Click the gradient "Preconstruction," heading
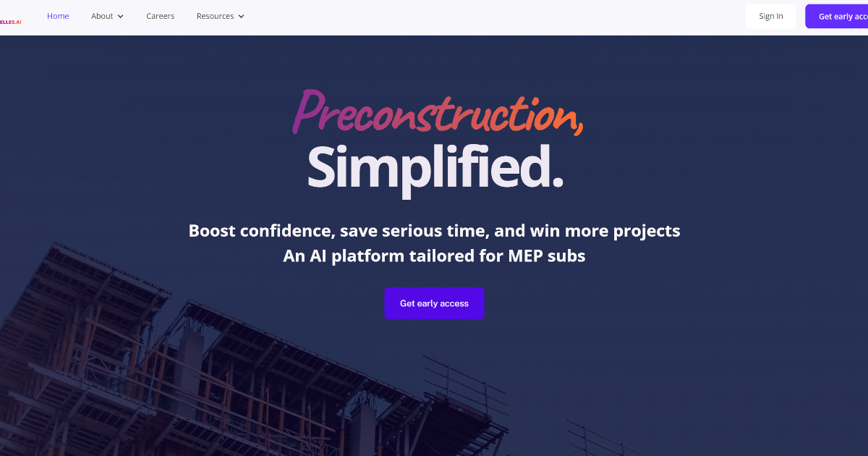868x456 pixels. [437, 114]
